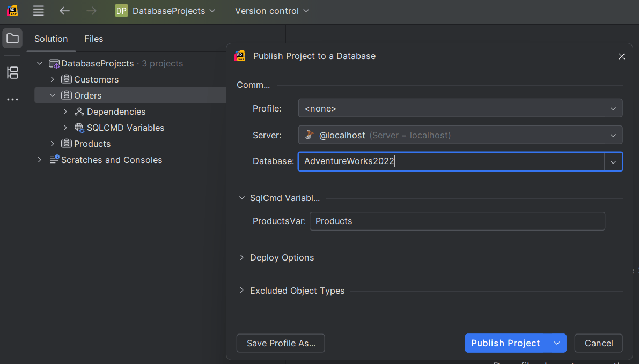Click the Rider logo in the title bar
639x364 pixels.
click(12, 11)
